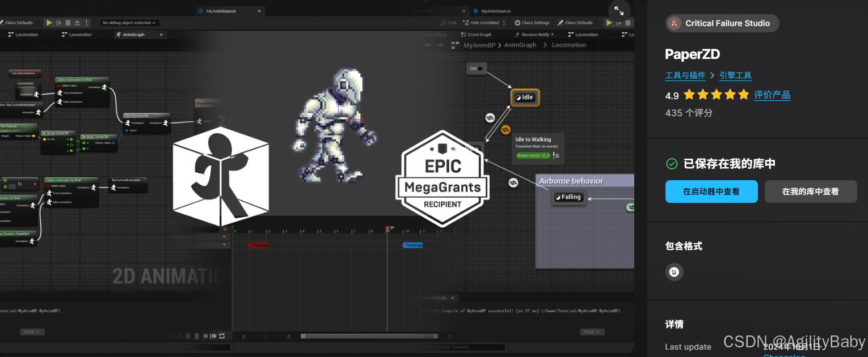The width and height of the screenshot is (868, 357).
Task: Open the 引擎工具 subcategory link
Action: (x=735, y=75)
